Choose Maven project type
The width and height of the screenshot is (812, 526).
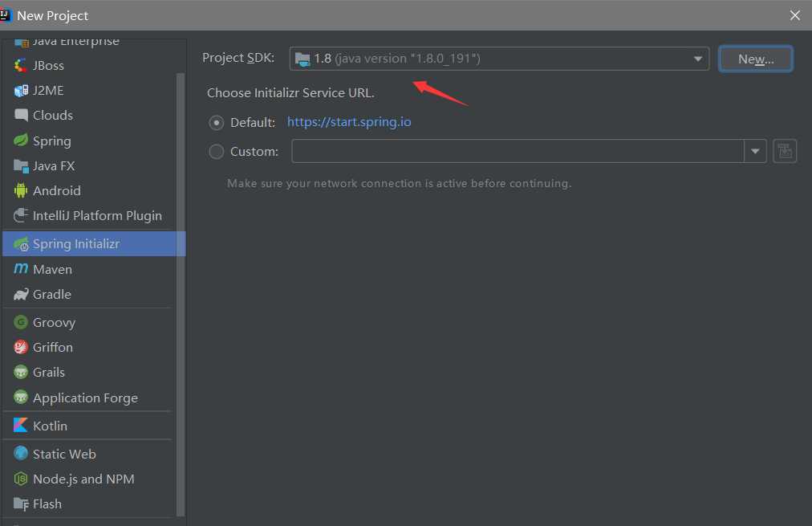coord(90,269)
